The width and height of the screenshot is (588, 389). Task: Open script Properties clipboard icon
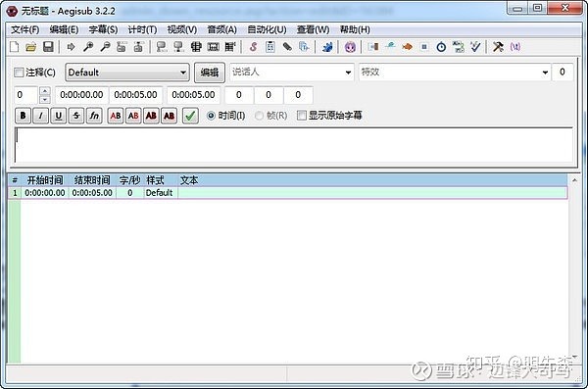coord(270,47)
